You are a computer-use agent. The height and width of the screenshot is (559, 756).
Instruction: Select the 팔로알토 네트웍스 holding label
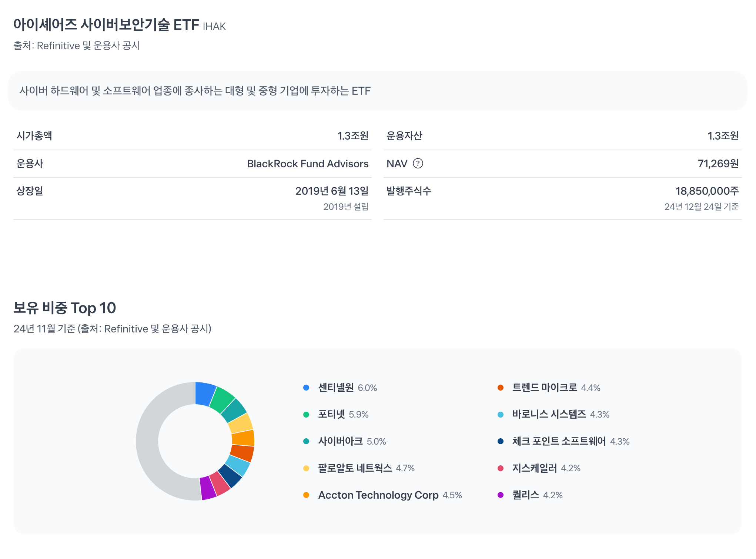click(355, 468)
